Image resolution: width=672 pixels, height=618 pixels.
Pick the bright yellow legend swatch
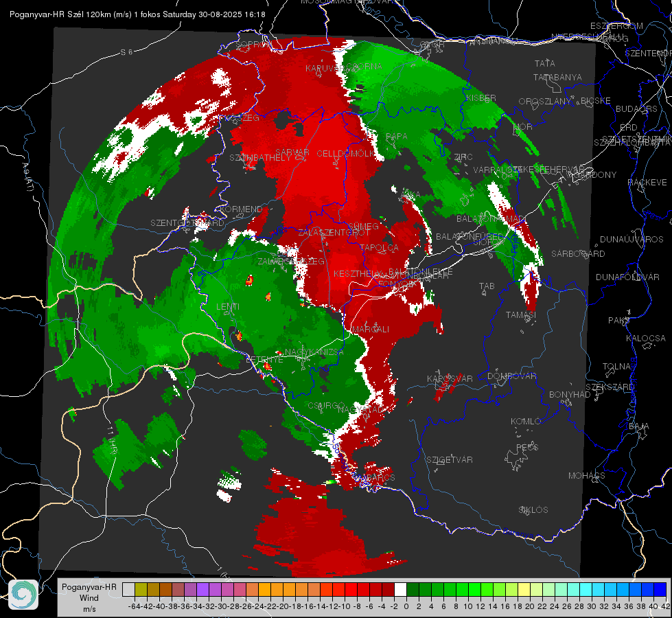click(524, 589)
